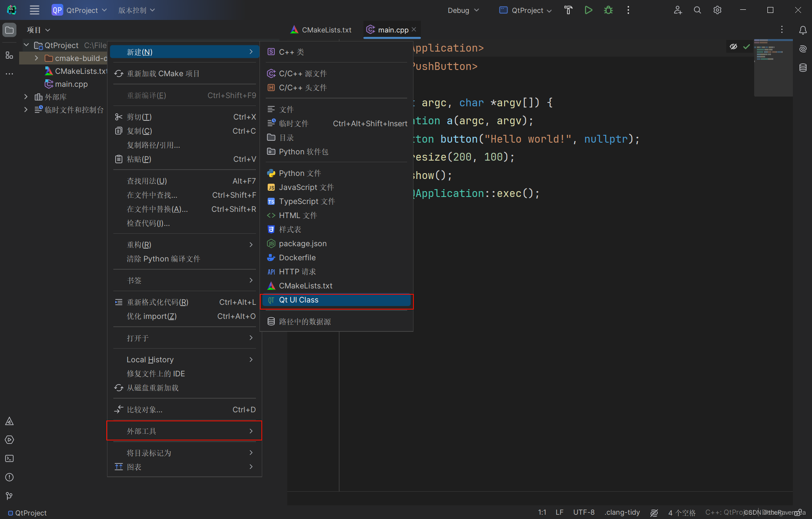Click the Build hammer icon
The height and width of the screenshot is (519, 812).
(x=569, y=10)
